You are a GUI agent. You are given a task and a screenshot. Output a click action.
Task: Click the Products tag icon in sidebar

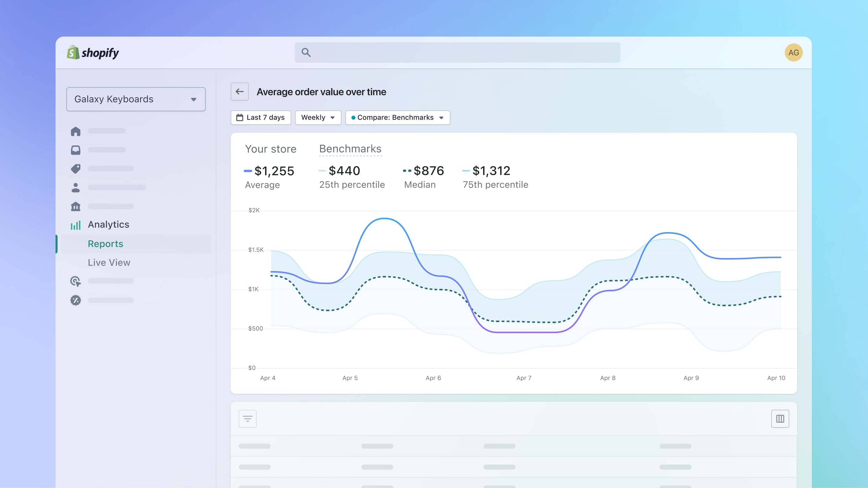76,169
